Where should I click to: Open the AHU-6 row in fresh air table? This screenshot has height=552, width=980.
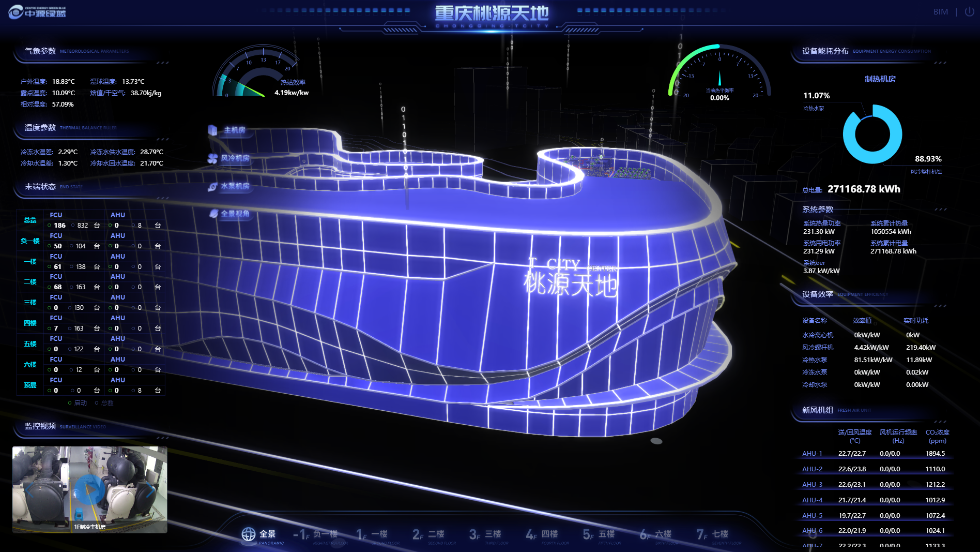point(875,531)
